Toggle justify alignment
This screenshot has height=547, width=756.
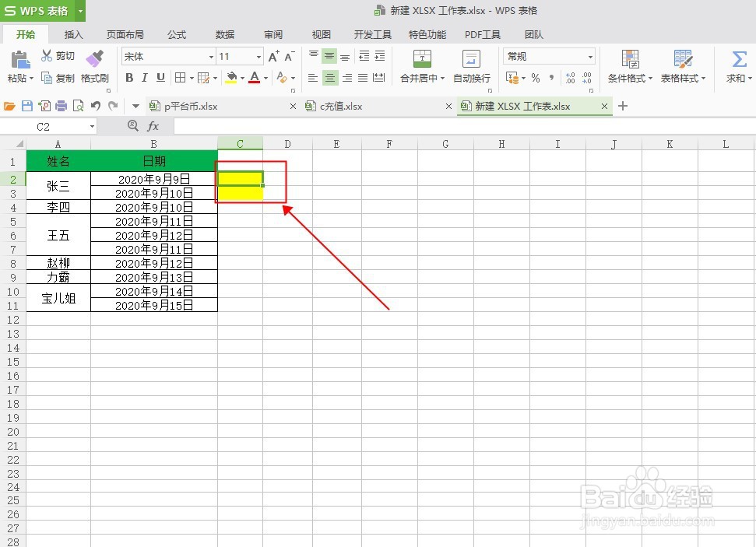363,78
